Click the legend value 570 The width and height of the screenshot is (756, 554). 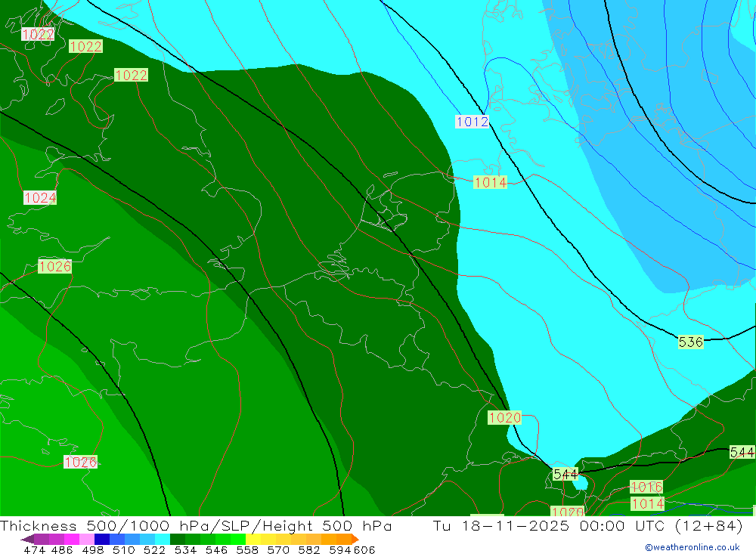point(277,549)
